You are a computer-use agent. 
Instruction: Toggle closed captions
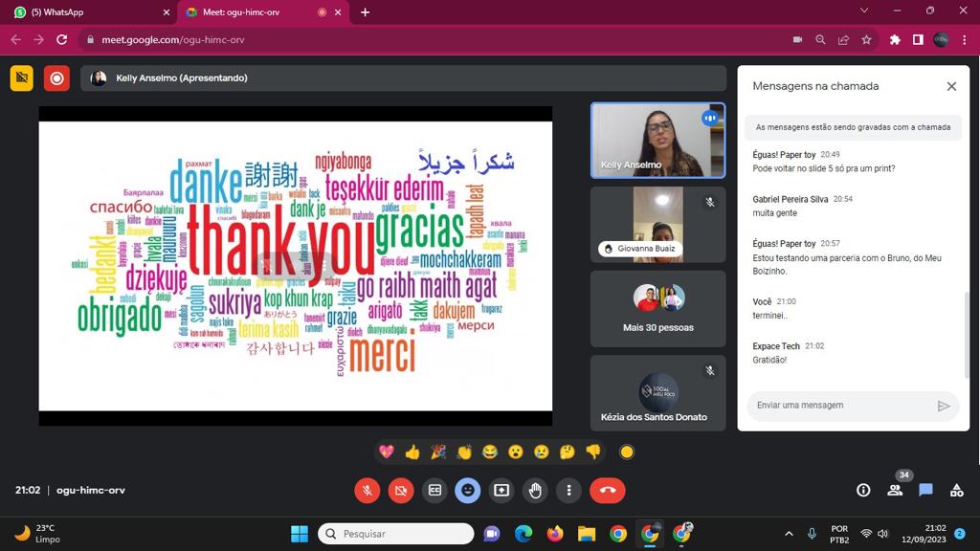coord(434,490)
